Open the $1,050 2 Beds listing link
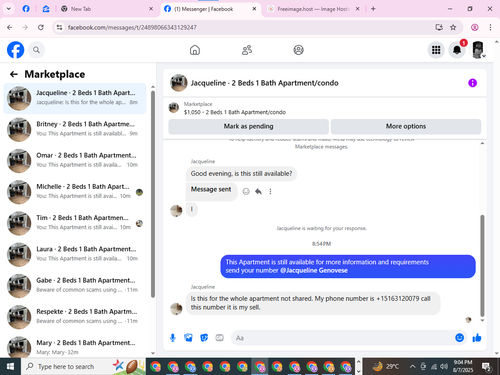Image resolution: width=500 pixels, height=375 pixels. [235, 112]
